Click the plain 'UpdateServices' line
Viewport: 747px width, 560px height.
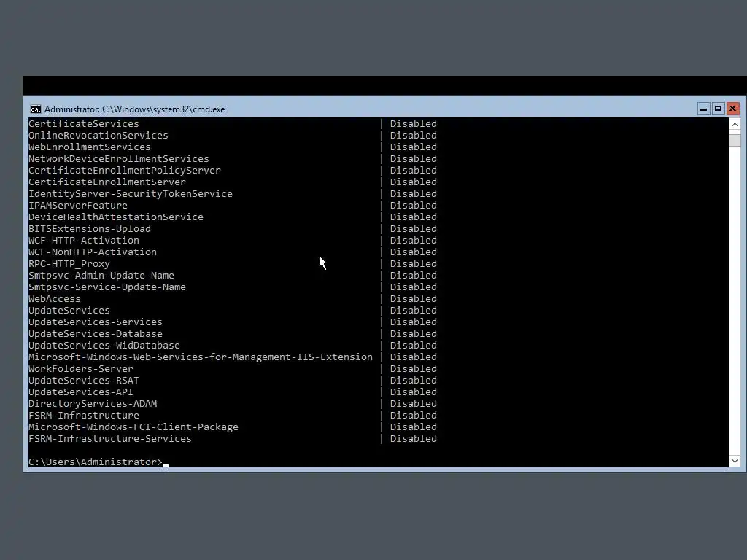(x=69, y=311)
